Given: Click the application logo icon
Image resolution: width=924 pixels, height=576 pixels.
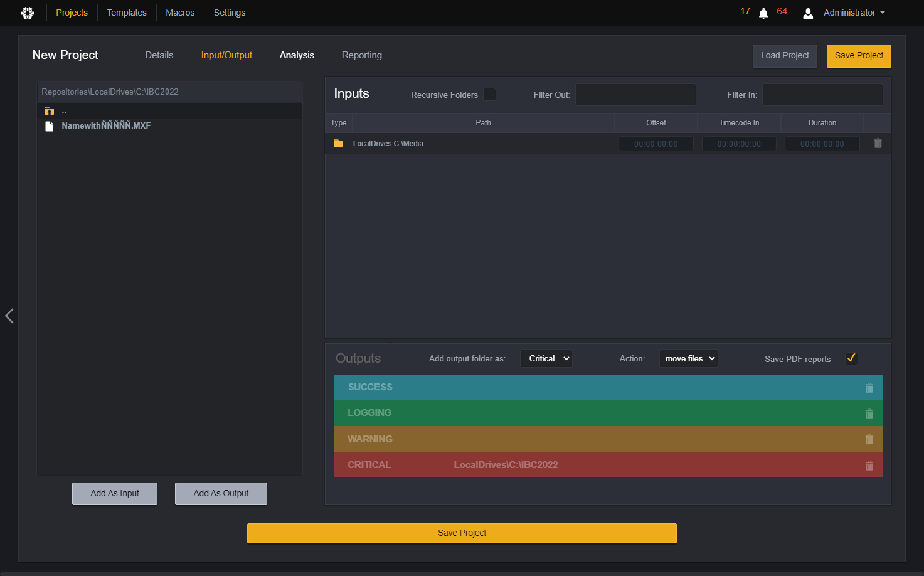Looking at the screenshot, I should (28, 13).
